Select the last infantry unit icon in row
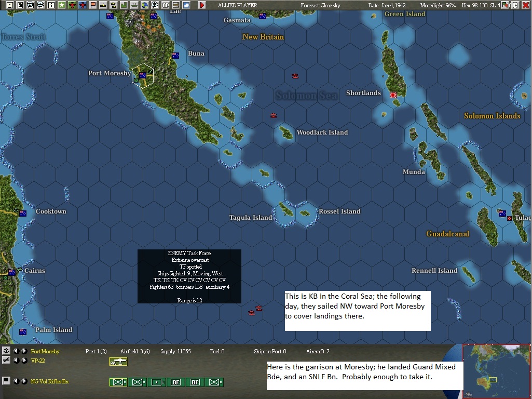 pyautogui.click(x=215, y=382)
